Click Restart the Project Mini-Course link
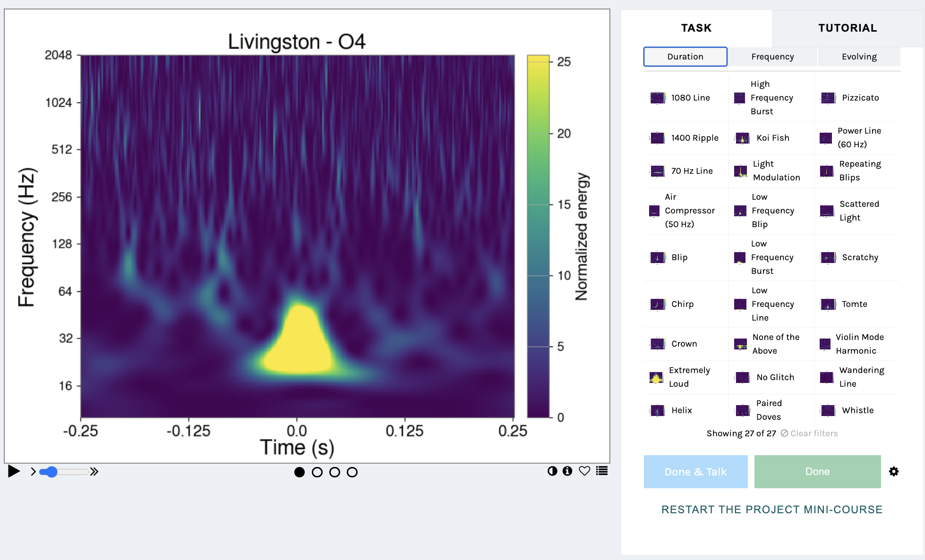Viewport: 925px width, 560px height. coord(772,509)
